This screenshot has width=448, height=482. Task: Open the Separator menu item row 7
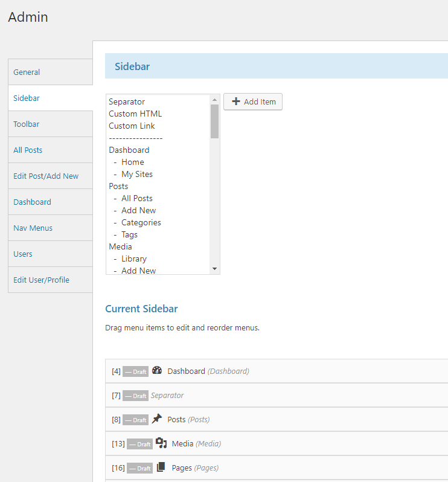tap(277, 395)
